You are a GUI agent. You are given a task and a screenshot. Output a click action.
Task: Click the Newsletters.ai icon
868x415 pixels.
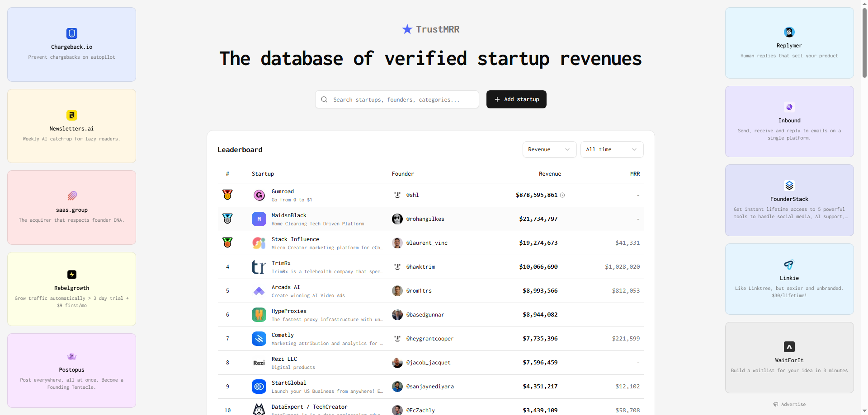71,115
